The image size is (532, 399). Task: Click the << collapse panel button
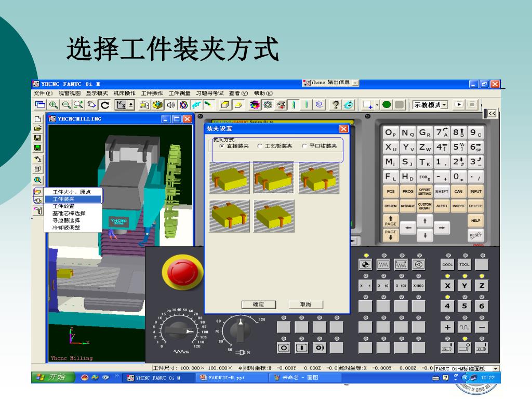491,113
